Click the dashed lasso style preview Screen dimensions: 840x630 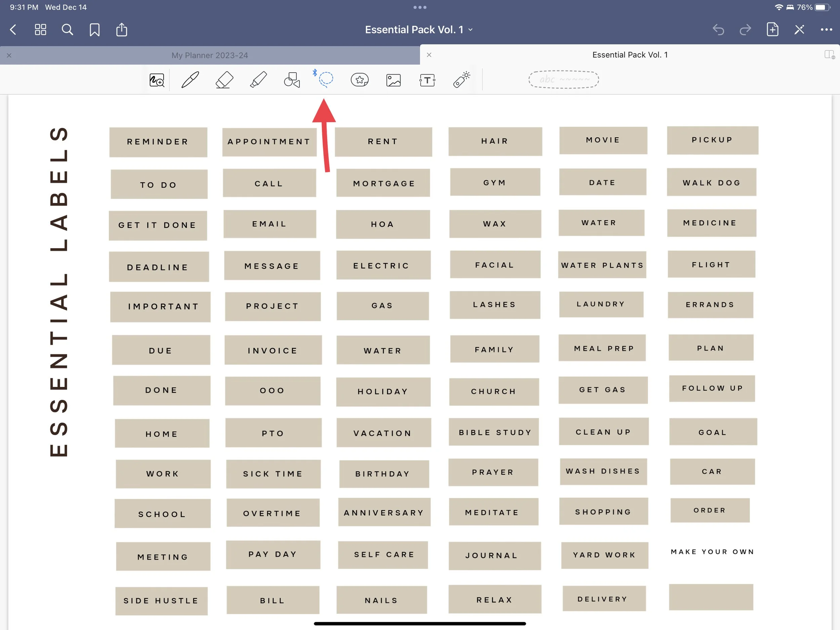pos(563,79)
